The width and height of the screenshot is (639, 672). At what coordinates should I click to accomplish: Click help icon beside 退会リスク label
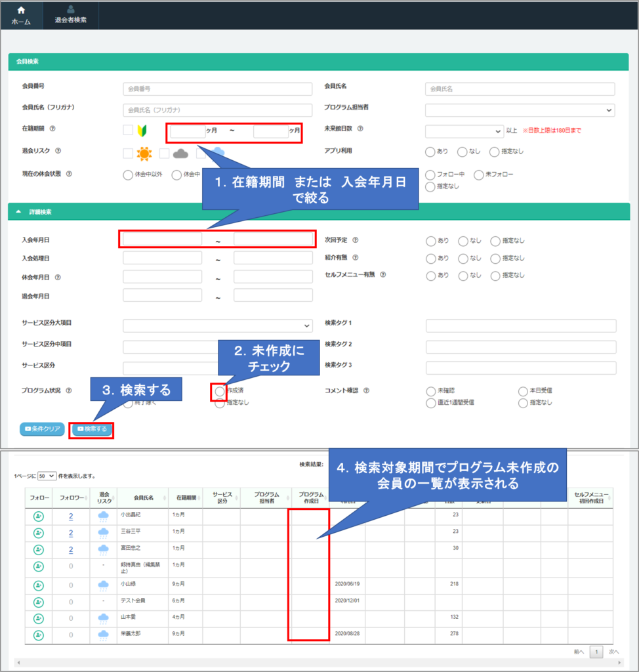tap(58, 151)
